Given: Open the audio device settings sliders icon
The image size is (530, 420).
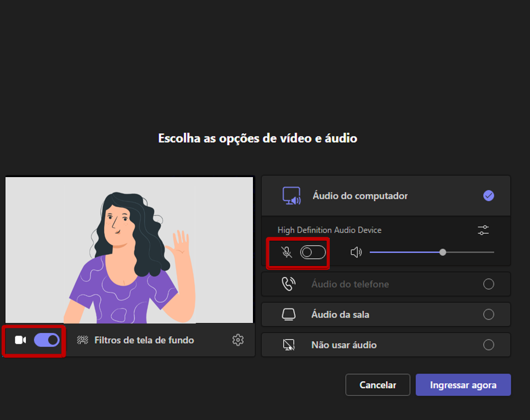Looking at the screenshot, I should pyautogui.click(x=483, y=230).
